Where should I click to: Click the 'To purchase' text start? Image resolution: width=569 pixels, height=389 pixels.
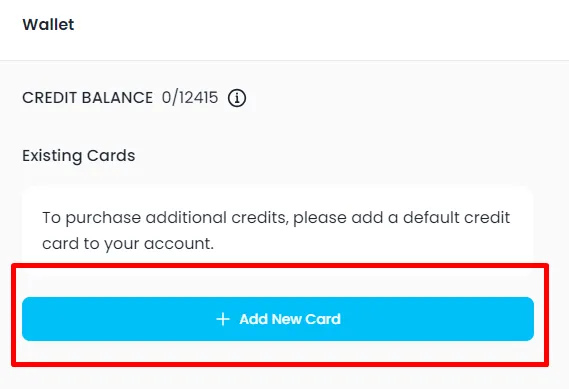(x=91, y=218)
